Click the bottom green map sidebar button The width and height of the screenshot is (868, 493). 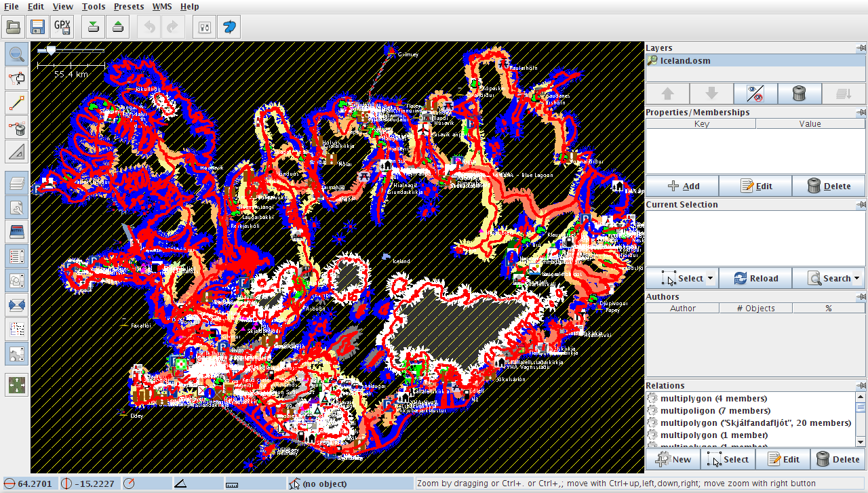(17, 384)
